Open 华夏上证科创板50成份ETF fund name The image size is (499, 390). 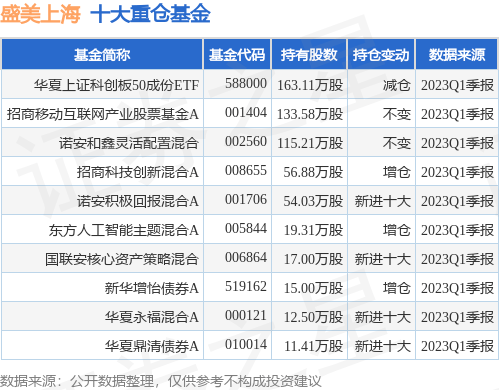[116, 85]
